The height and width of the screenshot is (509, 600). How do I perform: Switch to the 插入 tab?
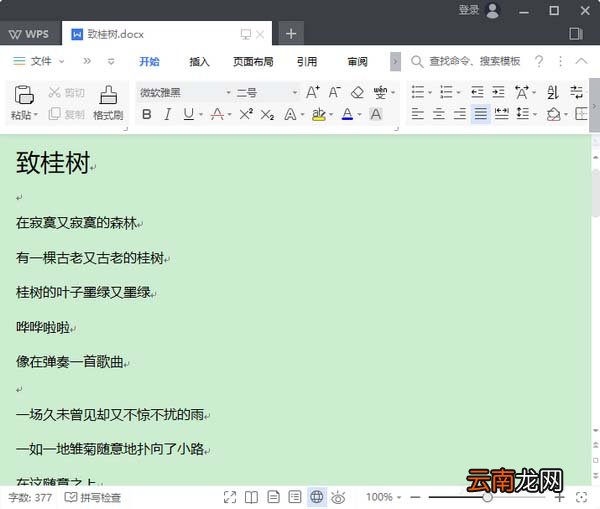click(199, 61)
